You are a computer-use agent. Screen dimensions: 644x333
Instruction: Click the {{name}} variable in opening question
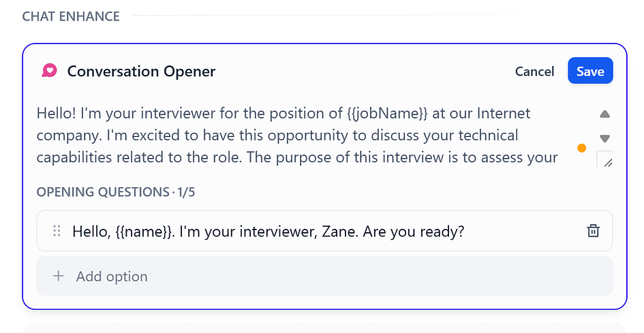142,232
